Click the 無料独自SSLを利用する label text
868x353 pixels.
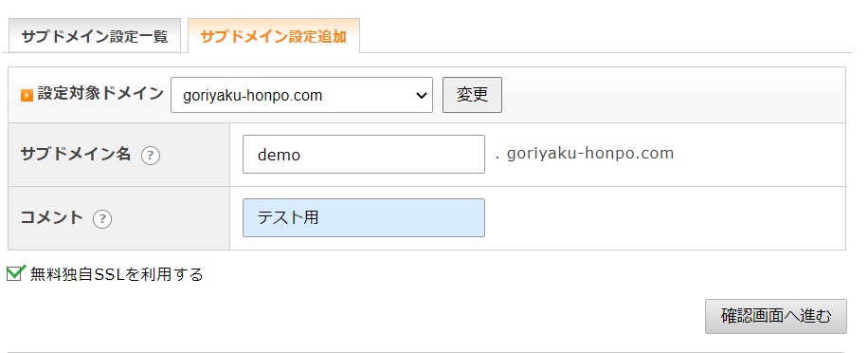click(x=117, y=274)
